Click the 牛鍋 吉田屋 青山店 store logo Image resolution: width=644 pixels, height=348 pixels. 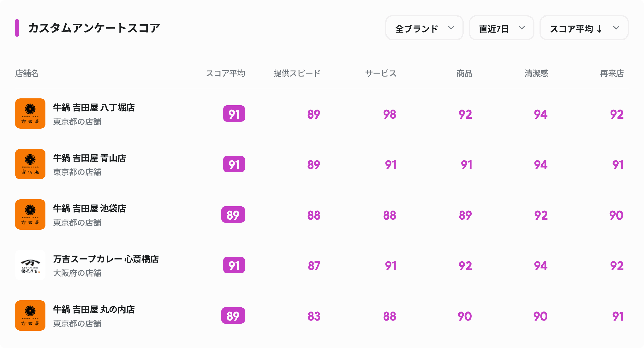tap(30, 164)
